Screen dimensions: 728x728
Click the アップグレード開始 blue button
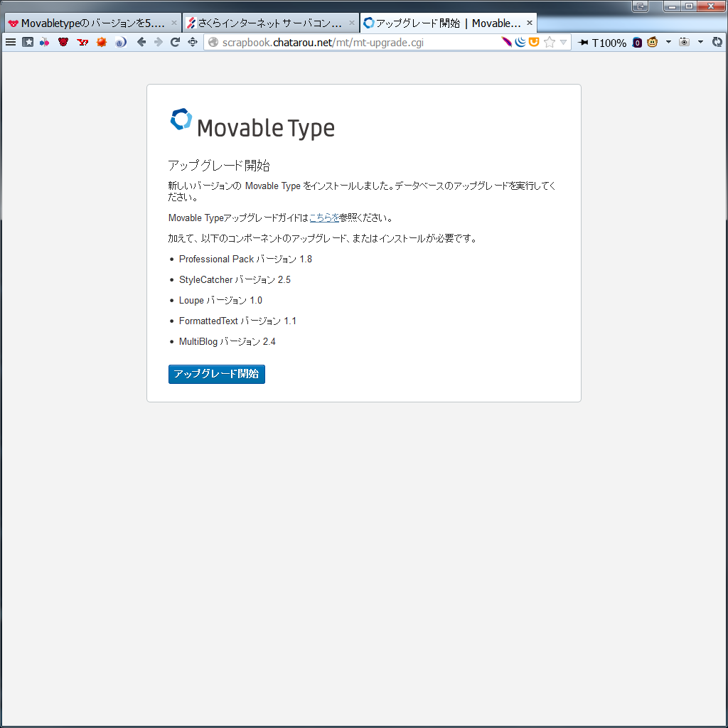pos(216,374)
